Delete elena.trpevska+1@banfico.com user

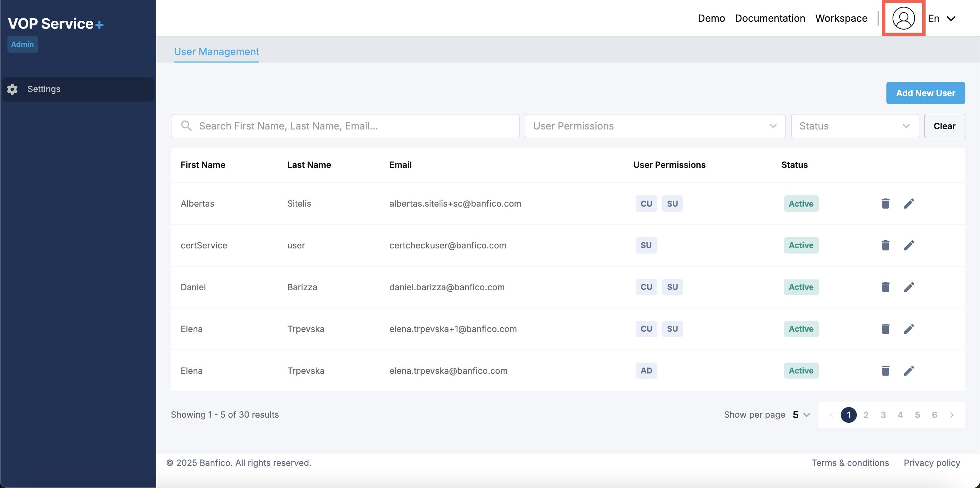[x=885, y=329]
